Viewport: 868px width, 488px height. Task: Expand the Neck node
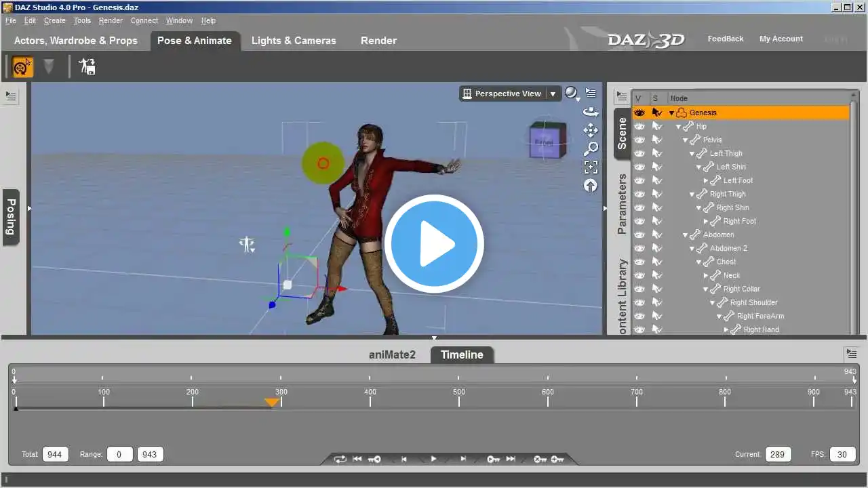pos(706,275)
